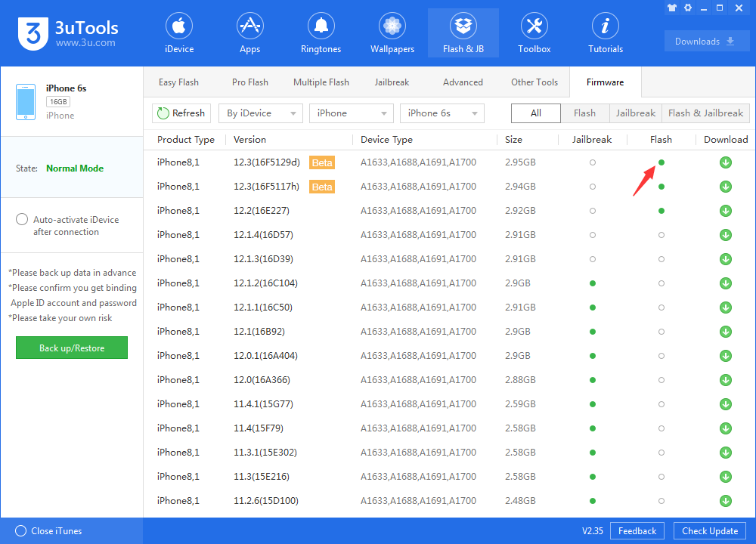Click the Feedback button
The width and height of the screenshot is (756, 544).
pyautogui.click(x=637, y=530)
